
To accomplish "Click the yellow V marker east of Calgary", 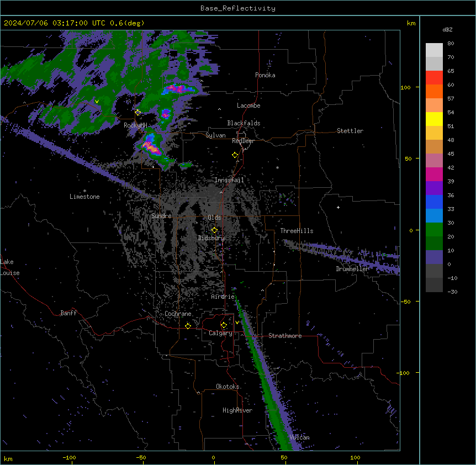I will coord(237,323).
